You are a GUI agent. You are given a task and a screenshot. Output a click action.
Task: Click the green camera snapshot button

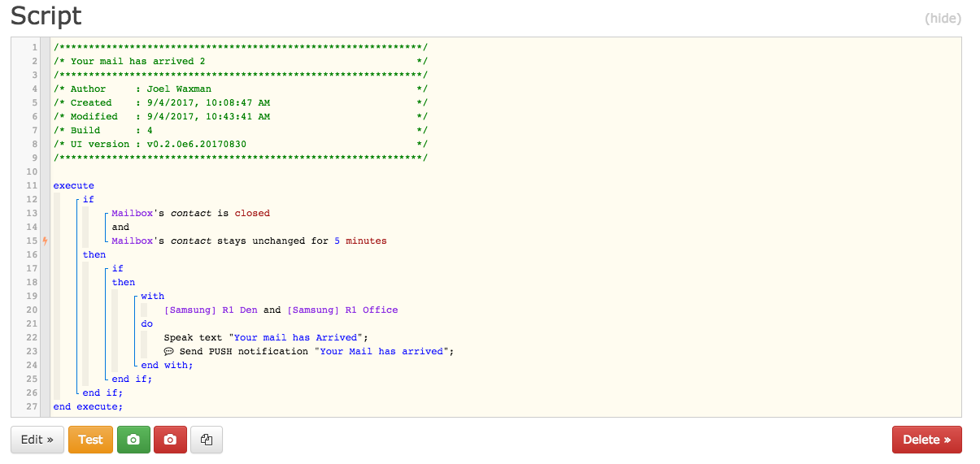pyautogui.click(x=133, y=440)
